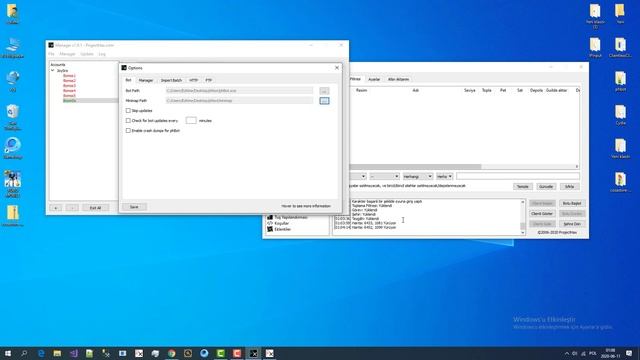Browse for Minimap Path with ellipsis button

pos(324,101)
